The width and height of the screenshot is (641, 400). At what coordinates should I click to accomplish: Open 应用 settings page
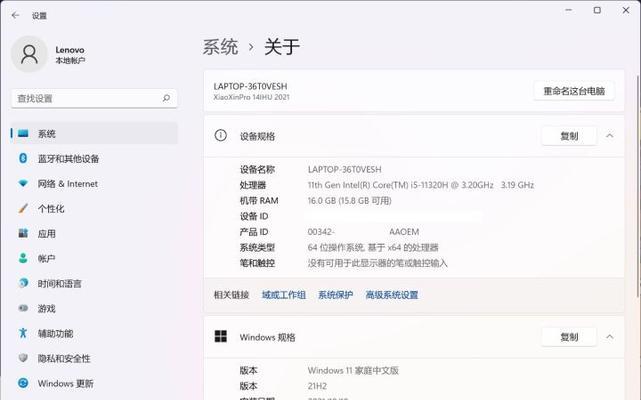coord(94,234)
